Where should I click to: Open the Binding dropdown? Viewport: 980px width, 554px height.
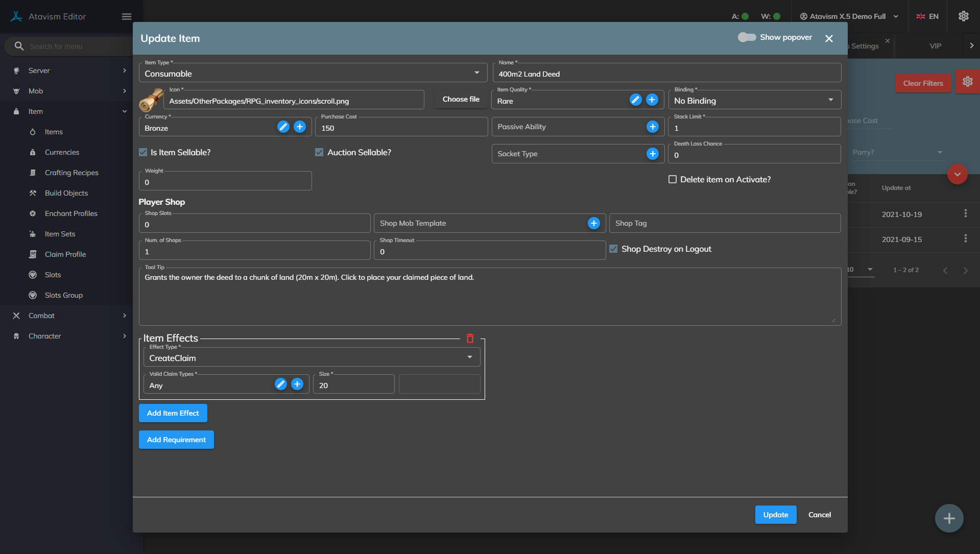tap(754, 101)
